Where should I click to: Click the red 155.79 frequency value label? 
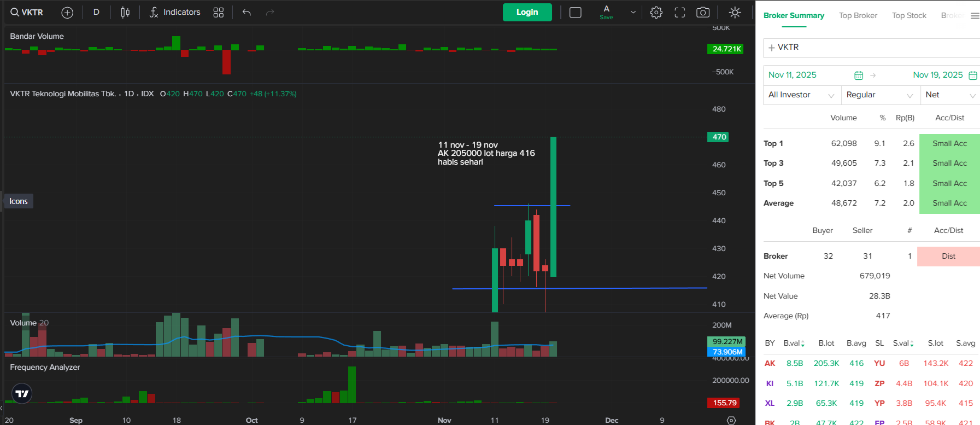(725, 403)
